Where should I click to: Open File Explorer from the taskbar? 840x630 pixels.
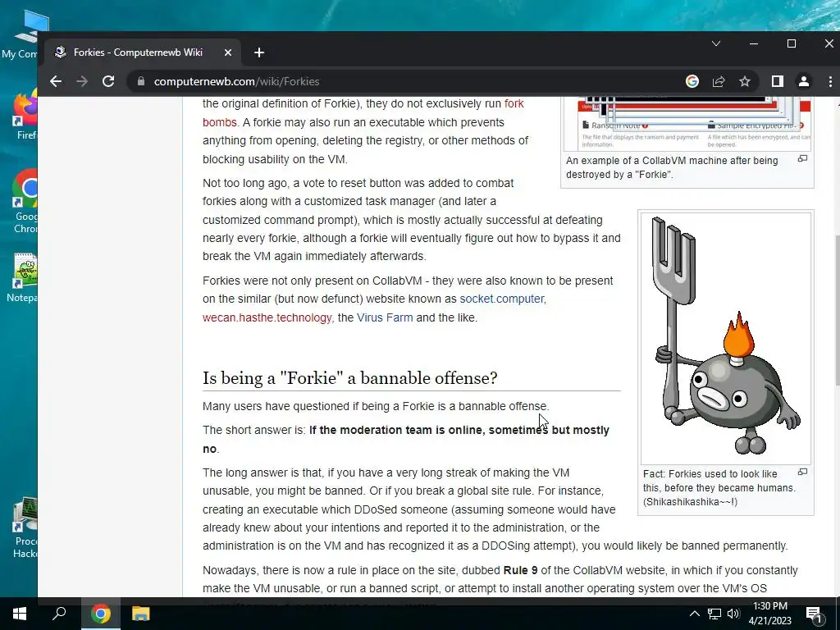pos(141,614)
